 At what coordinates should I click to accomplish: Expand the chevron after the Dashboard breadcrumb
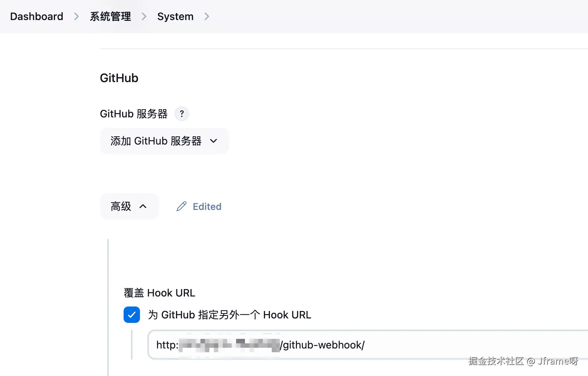76,16
